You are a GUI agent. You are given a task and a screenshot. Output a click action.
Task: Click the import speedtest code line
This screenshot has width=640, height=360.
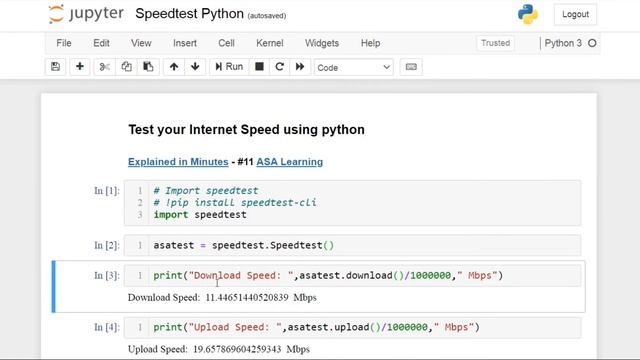[200, 215]
